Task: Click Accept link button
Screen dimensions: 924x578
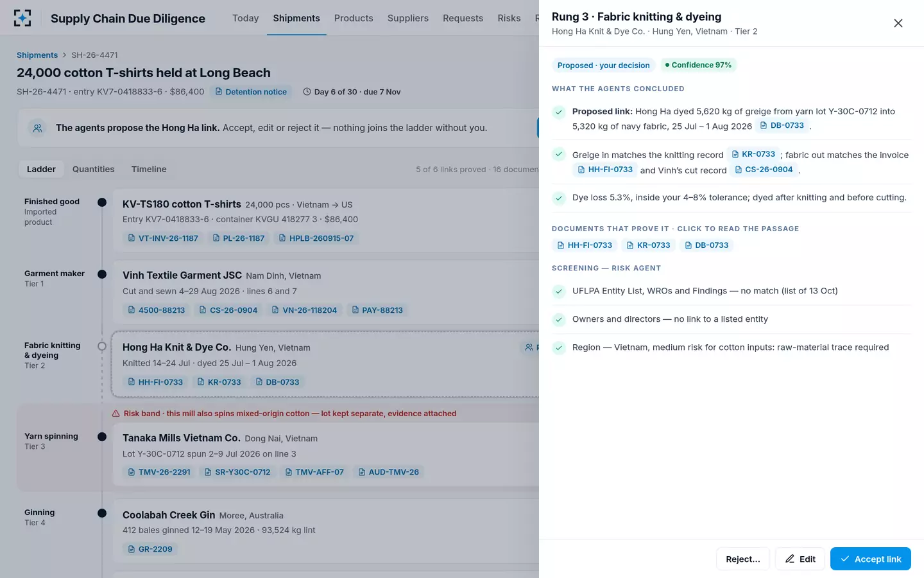Action: 870,559
